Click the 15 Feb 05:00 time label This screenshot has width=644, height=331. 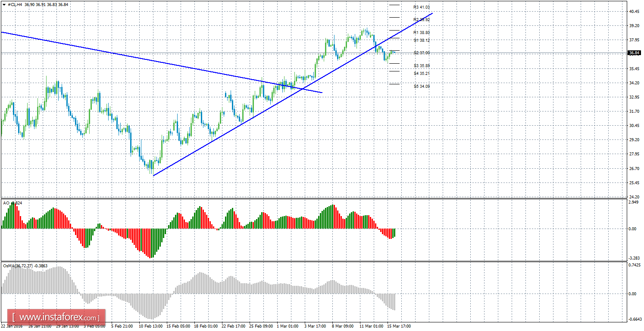coord(178,326)
